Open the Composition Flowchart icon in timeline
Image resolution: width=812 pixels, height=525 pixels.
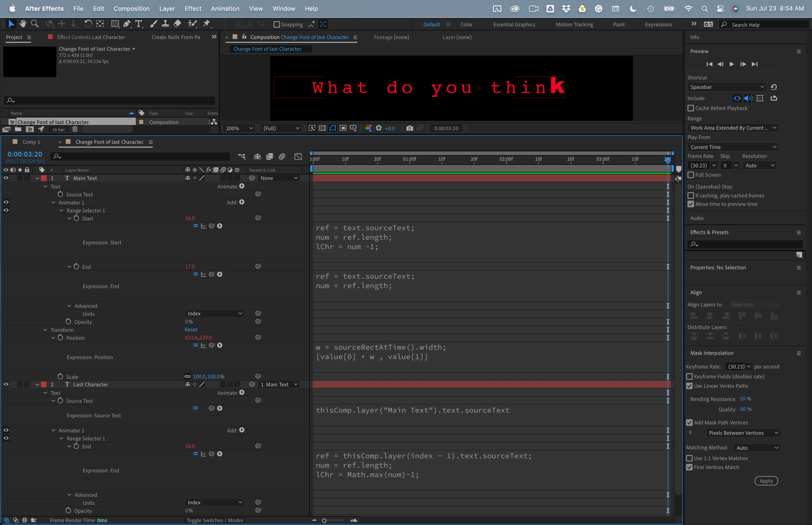click(x=242, y=157)
